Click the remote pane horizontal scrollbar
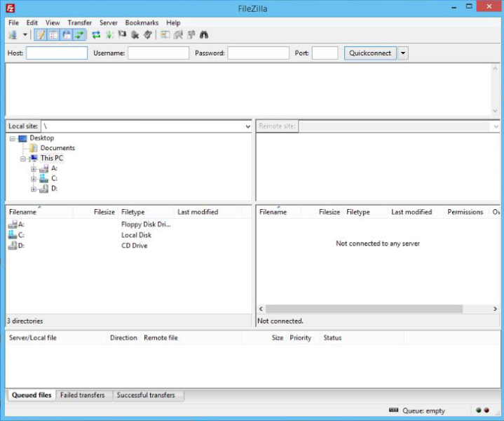Image resolution: width=504 pixels, height=421 pixels. coord(364,309)
